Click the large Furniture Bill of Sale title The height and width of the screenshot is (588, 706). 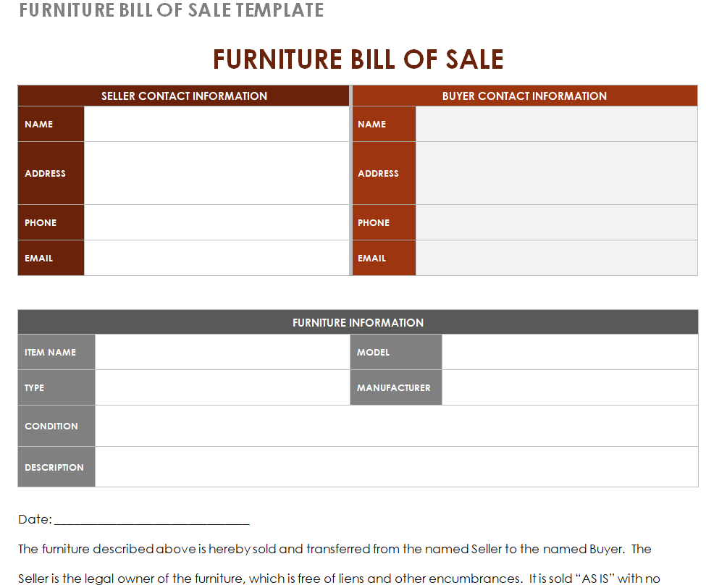pos(358,59)
